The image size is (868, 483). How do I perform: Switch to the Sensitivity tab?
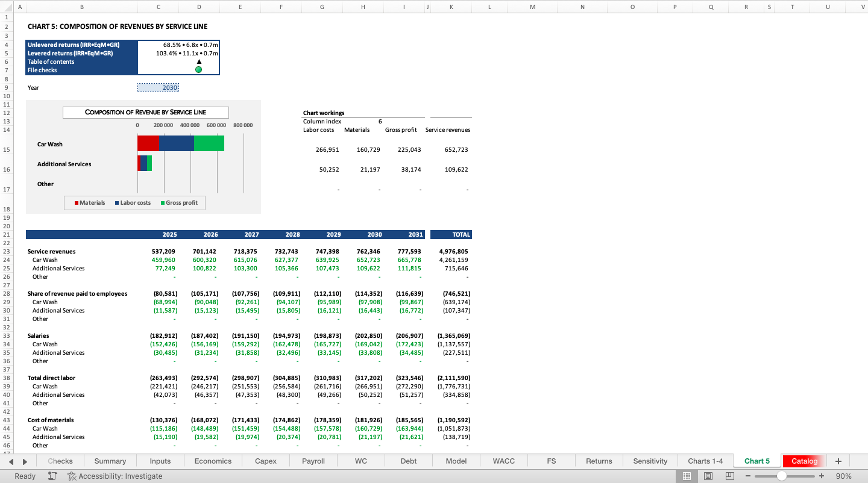click(650, 461)
